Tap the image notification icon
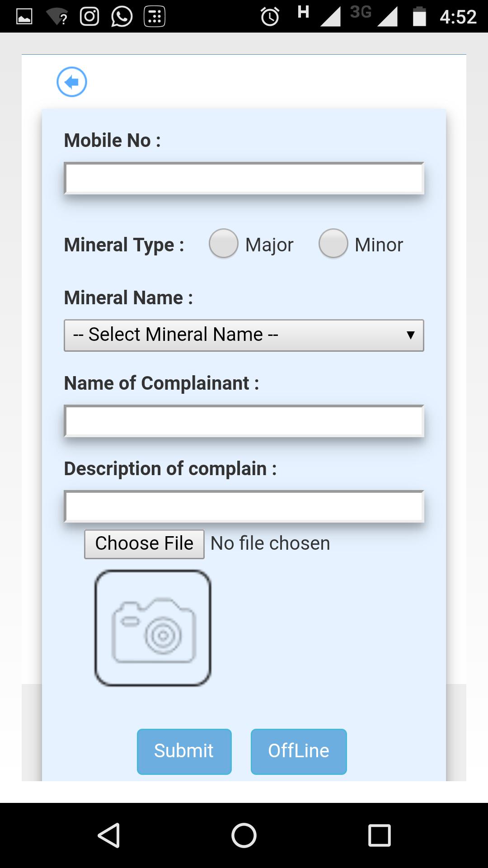The height and width of the screenshot is (868, 488). point(24,17)
